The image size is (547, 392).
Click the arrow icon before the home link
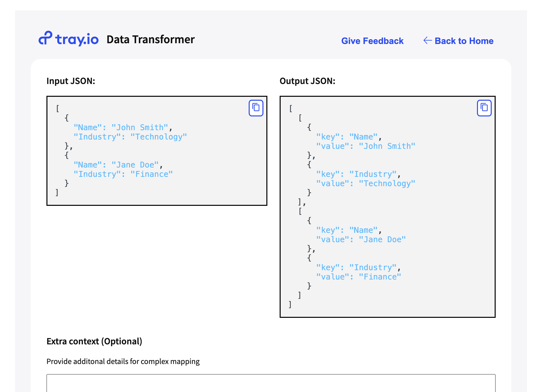(428, 41)
